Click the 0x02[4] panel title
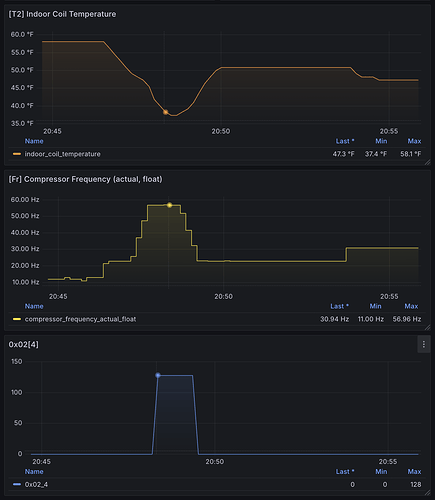Screen dimensions: 435x500 (23, 344)
